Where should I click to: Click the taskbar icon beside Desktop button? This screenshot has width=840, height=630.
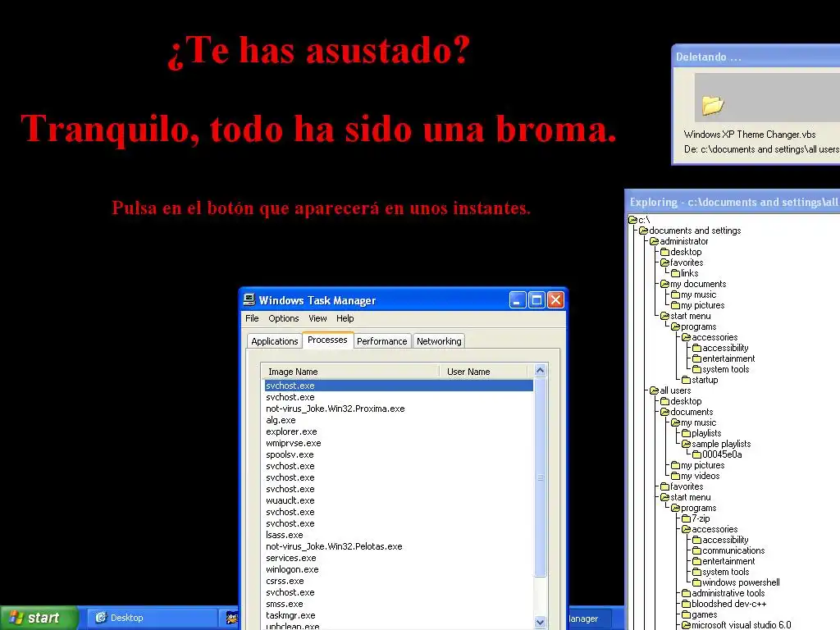pyautogui.click(x=231, y=618)
